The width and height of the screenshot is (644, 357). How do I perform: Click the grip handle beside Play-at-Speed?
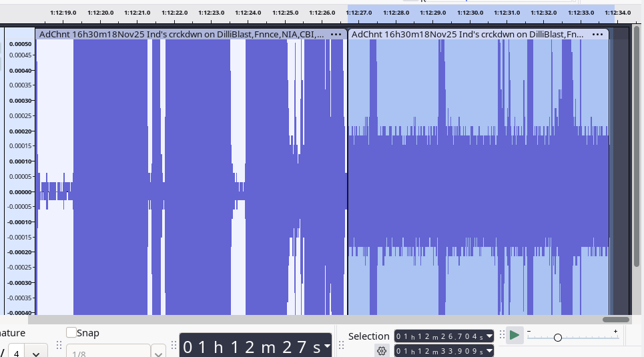pyautogui.click(x=502, y=335)
